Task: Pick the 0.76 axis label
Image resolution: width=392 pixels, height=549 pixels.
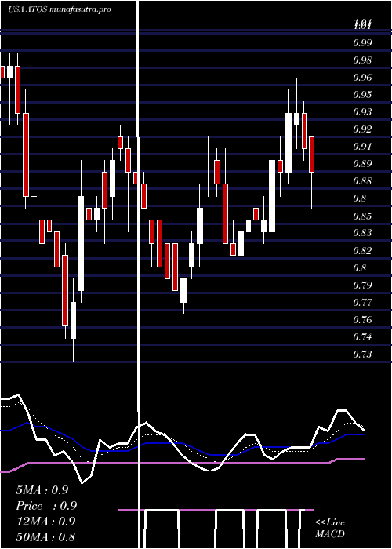Action: pyautogui.click(x=362, y=320)
